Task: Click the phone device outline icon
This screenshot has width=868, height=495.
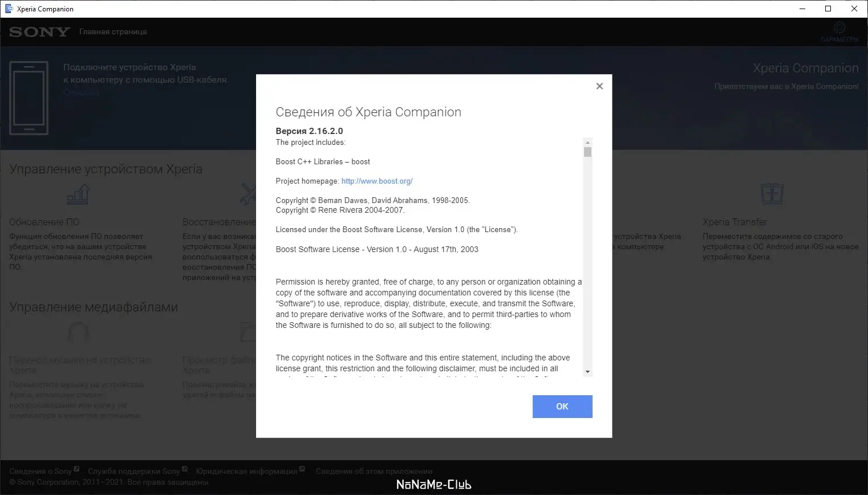Action: point(29,98)
